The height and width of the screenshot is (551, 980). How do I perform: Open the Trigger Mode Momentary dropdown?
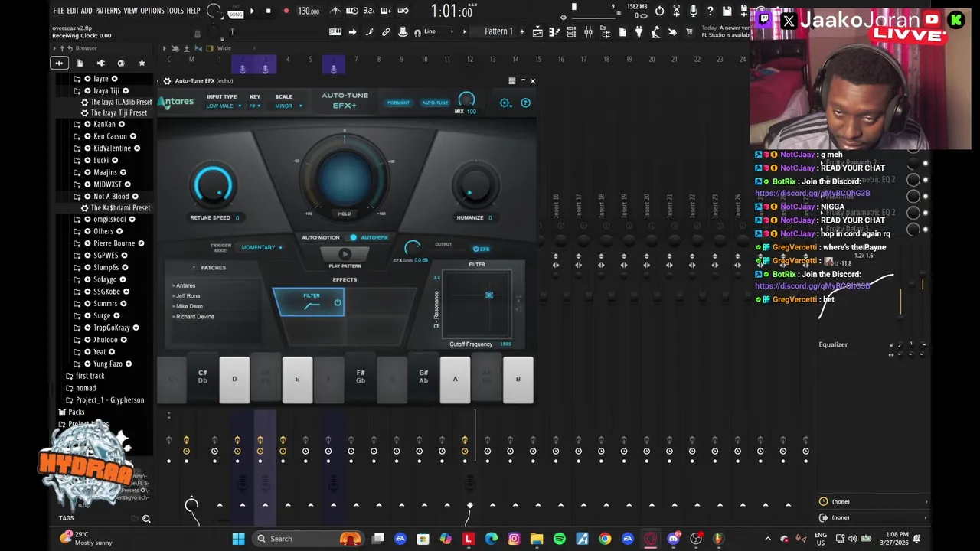coord(262,247)
